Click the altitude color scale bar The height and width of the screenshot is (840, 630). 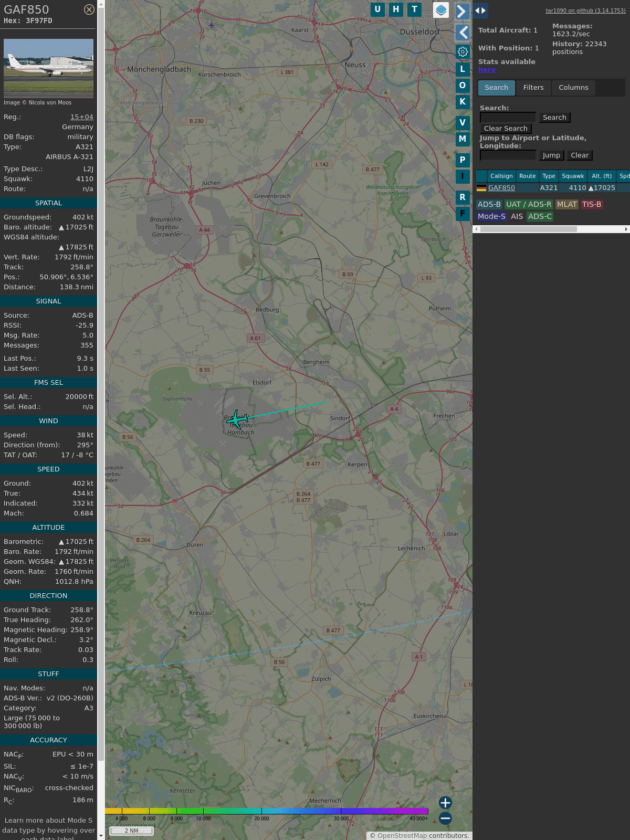pyautogui.click(x=267, y=811)
